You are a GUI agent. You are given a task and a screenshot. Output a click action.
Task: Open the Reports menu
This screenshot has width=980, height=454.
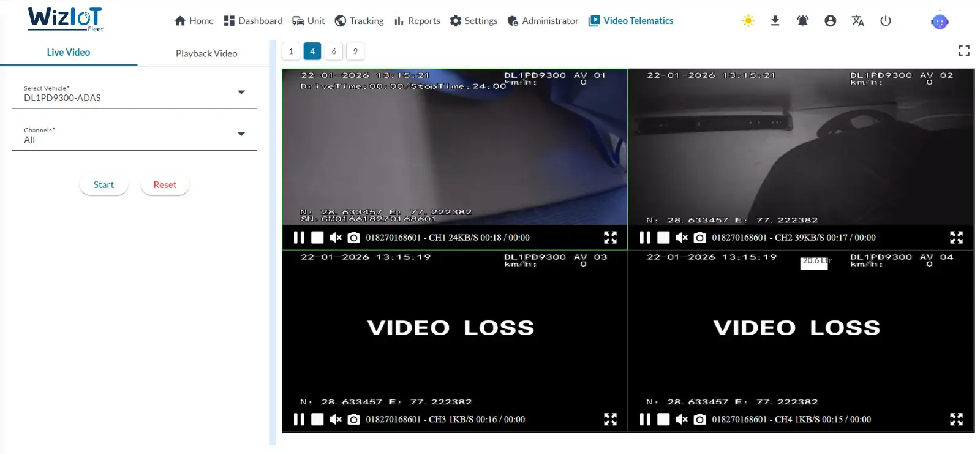pos(417,21)
